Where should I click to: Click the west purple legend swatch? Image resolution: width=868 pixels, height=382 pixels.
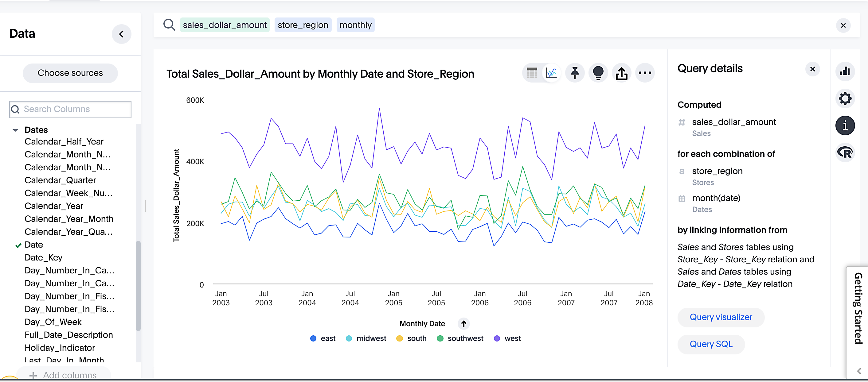pos(497,338)
